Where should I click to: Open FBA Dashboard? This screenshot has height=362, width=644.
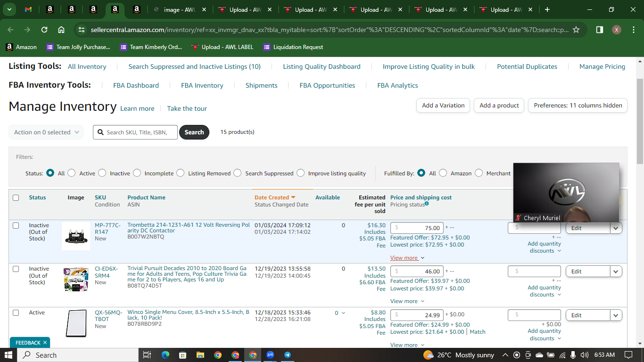click(136, 86)
